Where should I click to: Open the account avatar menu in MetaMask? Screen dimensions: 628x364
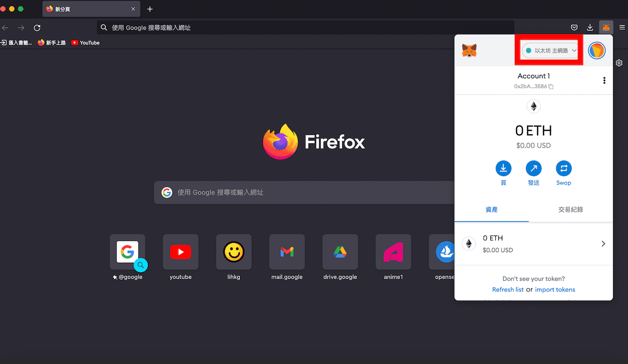[597, 50]
